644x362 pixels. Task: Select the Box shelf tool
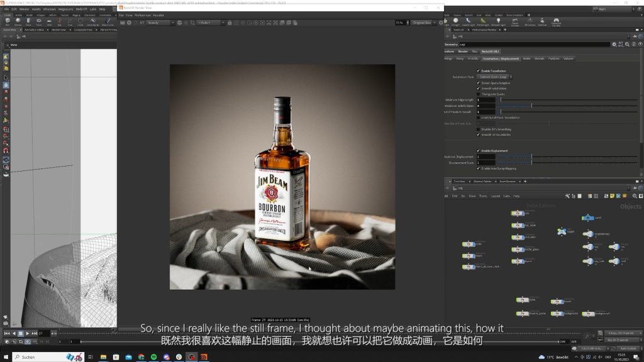tap(8, 21)
